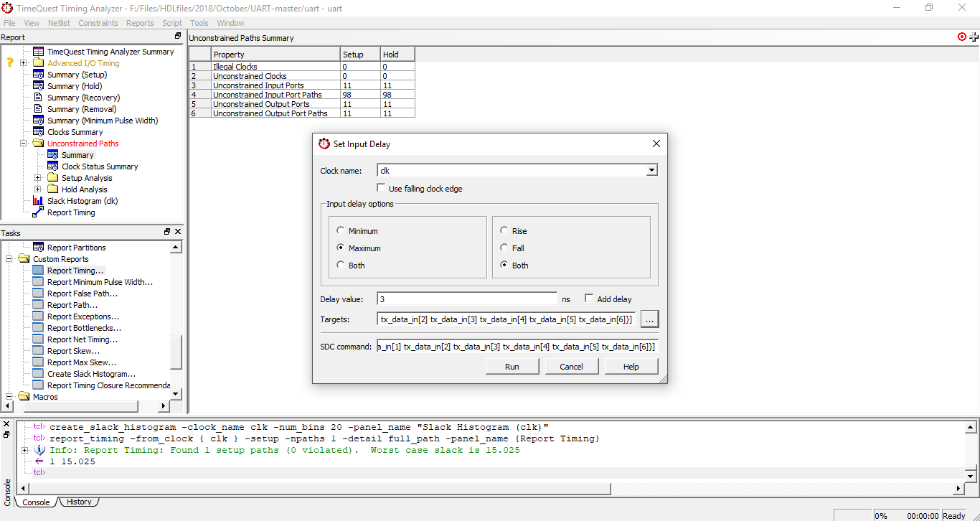
Task: Select the Unconstrained Input Port Paths row
Action: 302,95
